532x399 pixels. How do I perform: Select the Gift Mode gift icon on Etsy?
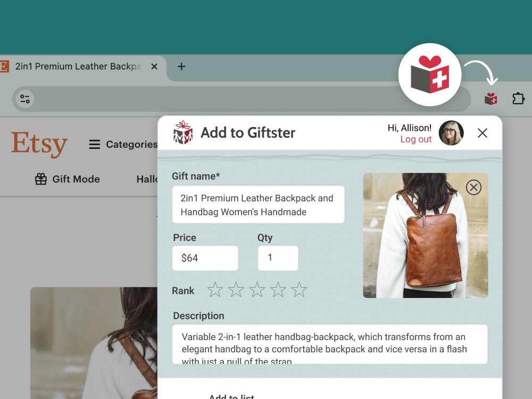(x=41, y=179)
